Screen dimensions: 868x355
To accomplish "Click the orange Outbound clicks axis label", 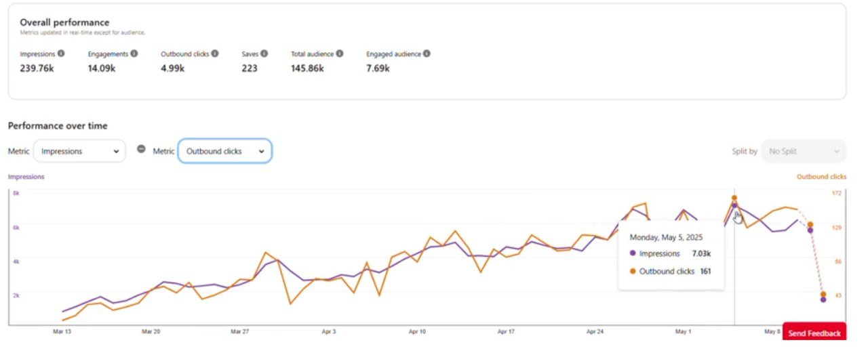I will tap(821, 177).
